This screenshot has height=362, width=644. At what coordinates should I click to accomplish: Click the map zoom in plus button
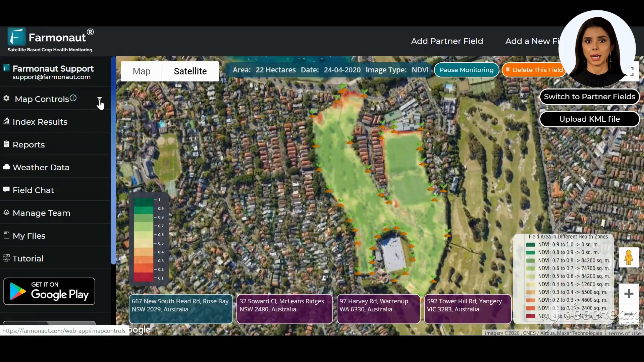pyautogui.click(x=629, y=294)
